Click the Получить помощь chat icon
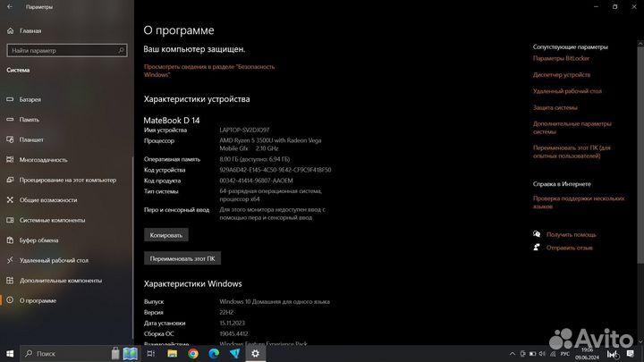The height and width of the screenshot is (362, 644). click(537, 234)
